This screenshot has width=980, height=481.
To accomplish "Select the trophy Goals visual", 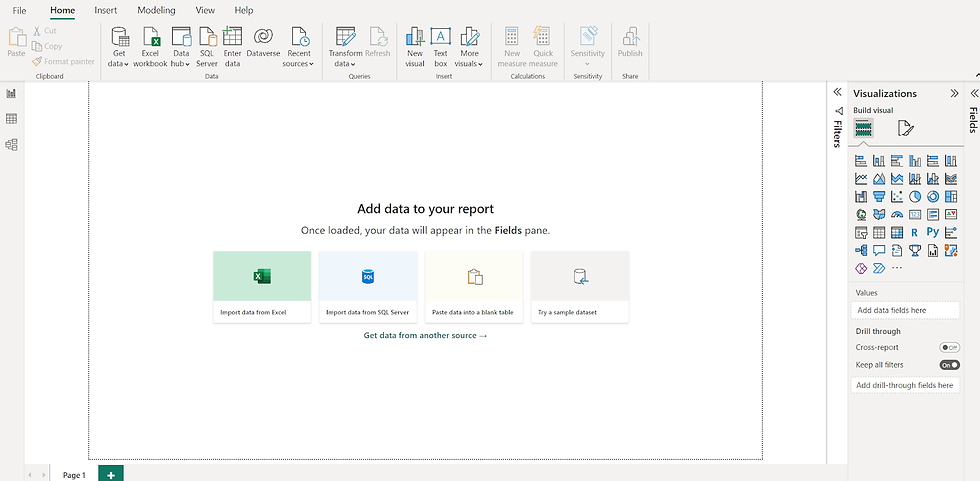I will (x=915, y=250).
